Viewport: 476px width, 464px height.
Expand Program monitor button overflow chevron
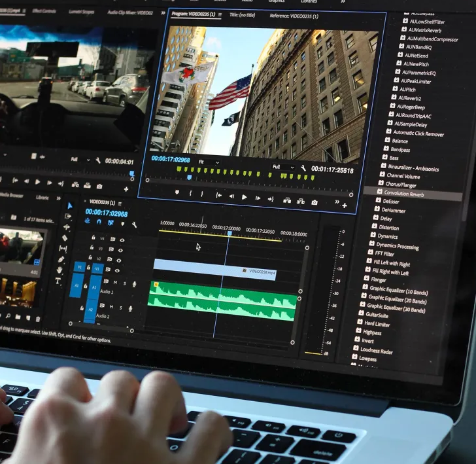point(337,202)
